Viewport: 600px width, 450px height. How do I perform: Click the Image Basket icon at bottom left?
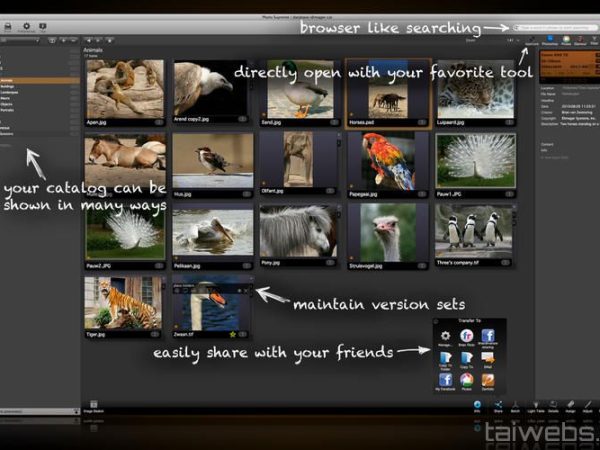94,406
